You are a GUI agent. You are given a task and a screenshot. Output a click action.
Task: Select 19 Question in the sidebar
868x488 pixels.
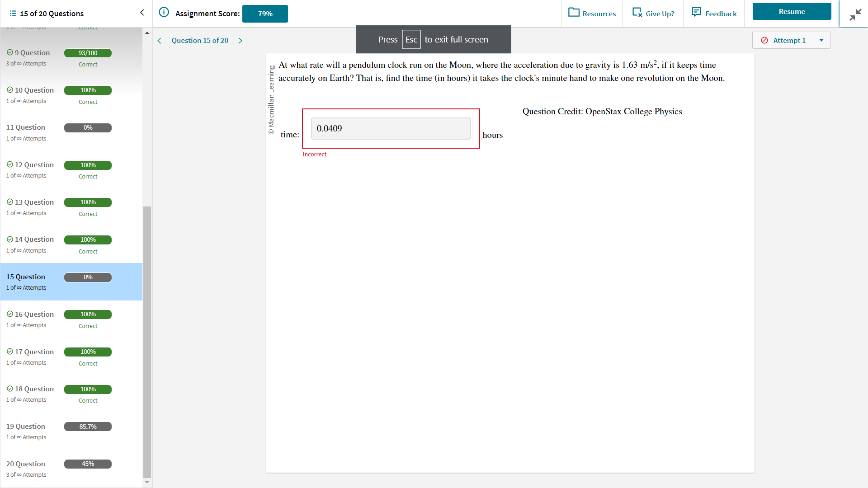coord(26,427)
